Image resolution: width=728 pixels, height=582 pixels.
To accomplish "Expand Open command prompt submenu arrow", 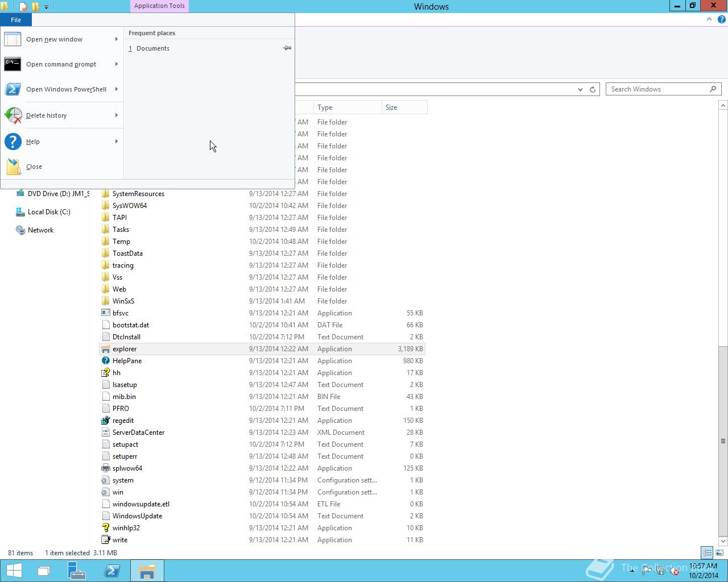I will pyautogui.click(x=116, y=64).
